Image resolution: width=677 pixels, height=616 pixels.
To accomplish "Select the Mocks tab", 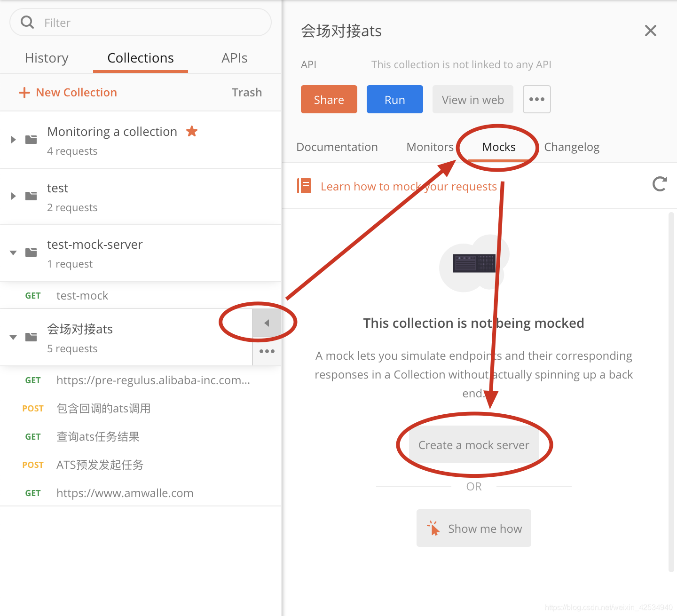I will click(499, 147).
